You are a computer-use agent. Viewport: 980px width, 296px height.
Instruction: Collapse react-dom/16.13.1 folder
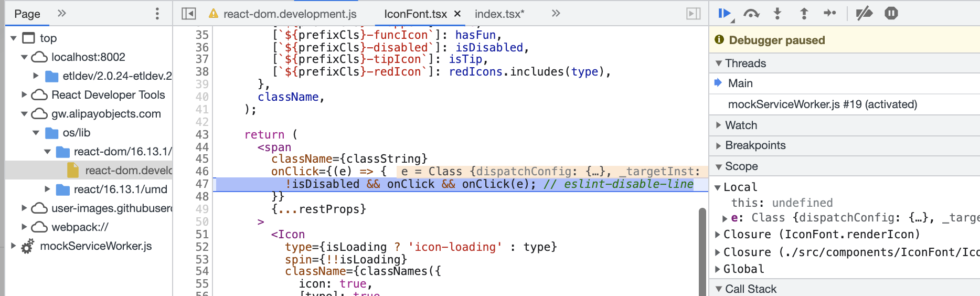coord(47,152)
